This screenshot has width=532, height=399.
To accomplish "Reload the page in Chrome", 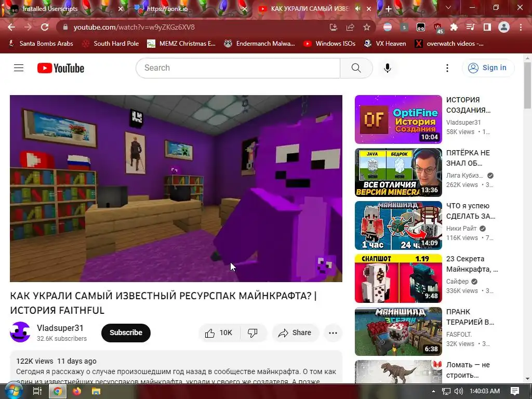I will click(x=45, y=27).
